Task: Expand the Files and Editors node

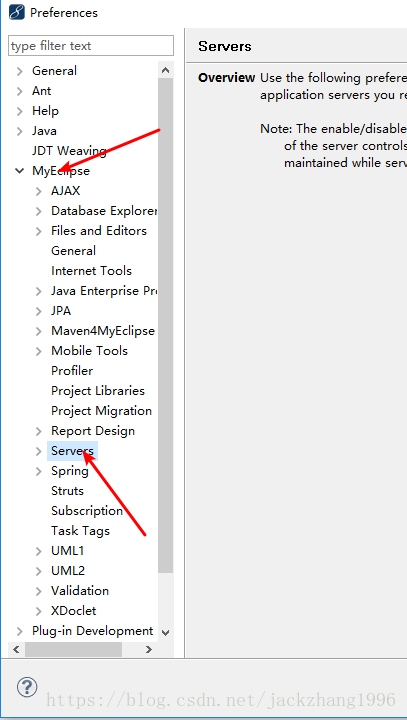Action: tap(39, 231)
